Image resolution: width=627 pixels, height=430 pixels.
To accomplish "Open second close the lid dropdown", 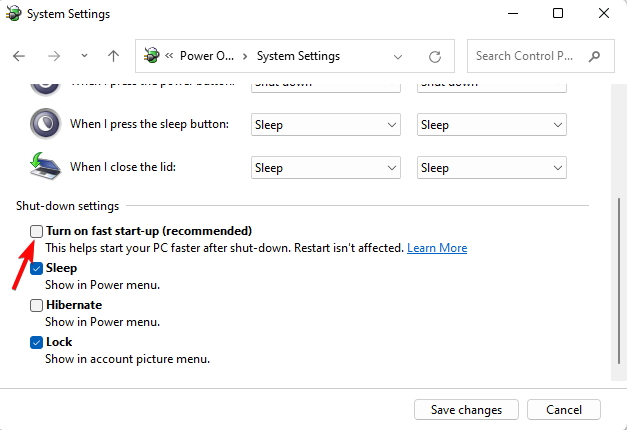I will pos(491,168).
